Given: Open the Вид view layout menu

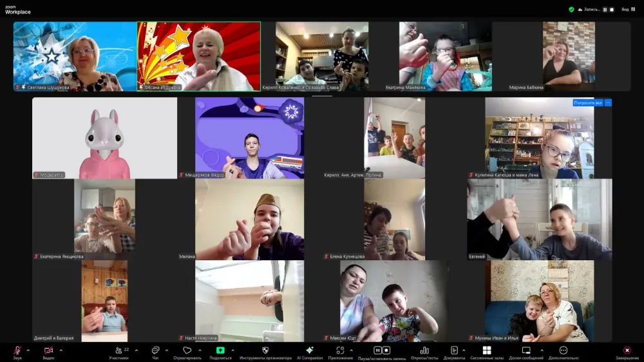Looking at the screenshot, I should (627, 10).
